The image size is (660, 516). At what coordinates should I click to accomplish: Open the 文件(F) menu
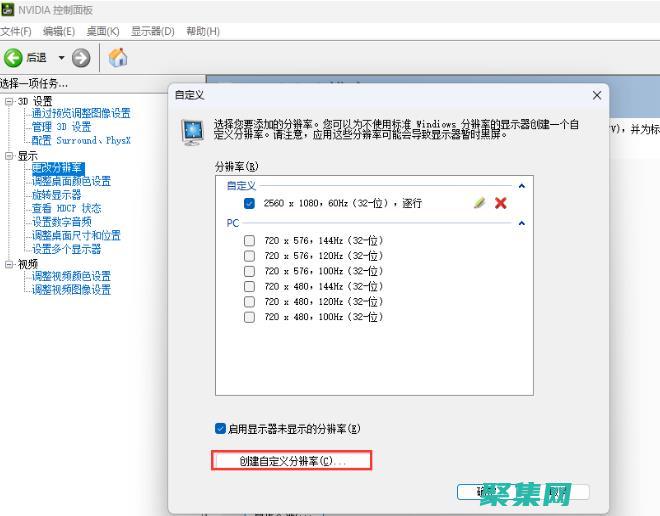(17, 32)
